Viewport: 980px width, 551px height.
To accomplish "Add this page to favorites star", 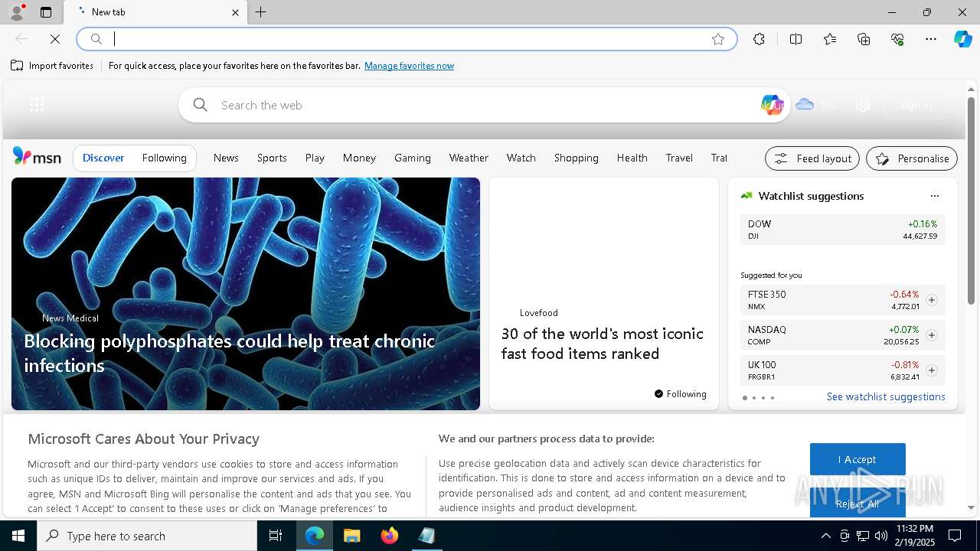I will 718,39.
